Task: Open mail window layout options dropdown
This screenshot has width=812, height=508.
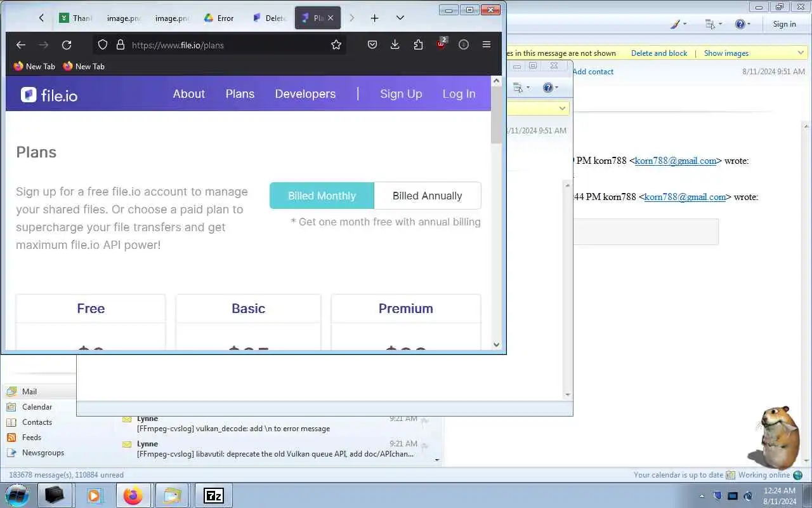Action: 714,24
